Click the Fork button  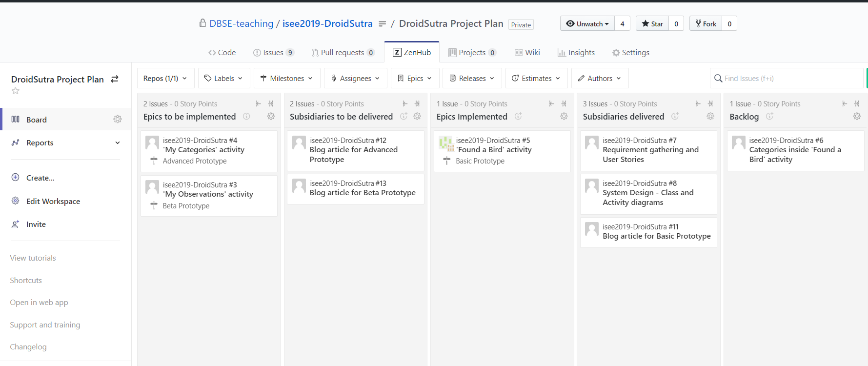[706, 23]
